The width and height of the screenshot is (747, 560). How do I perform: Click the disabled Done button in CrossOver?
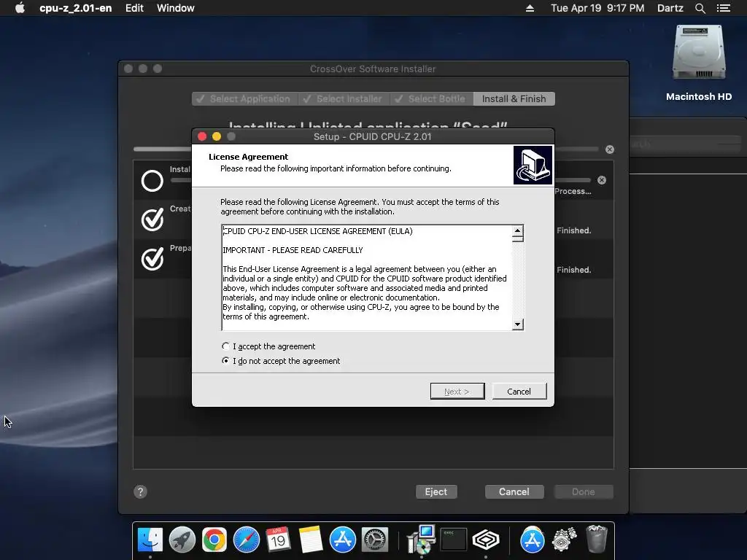pos(584,492)
